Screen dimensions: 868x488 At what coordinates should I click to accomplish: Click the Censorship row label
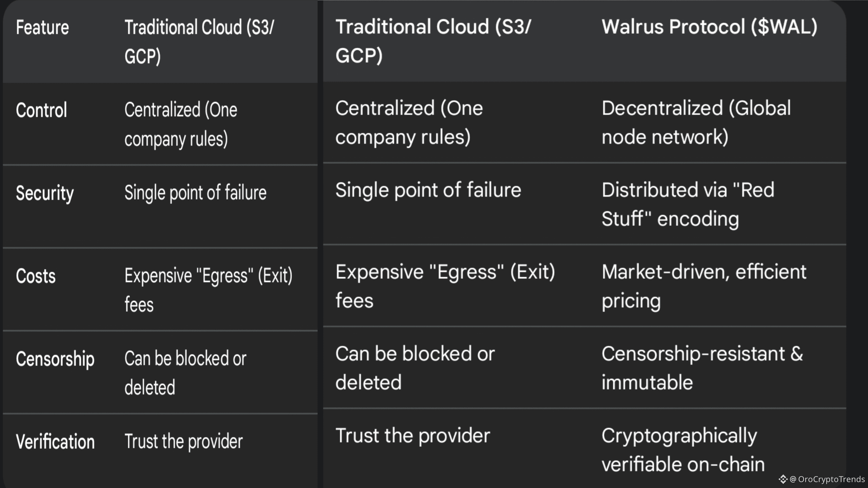[x=55, y=359]
